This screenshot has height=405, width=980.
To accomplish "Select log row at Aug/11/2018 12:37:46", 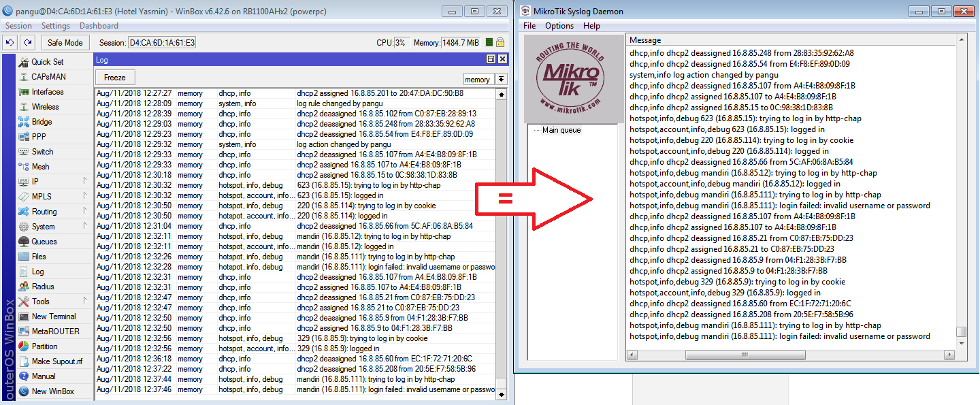I will [295, 389].
